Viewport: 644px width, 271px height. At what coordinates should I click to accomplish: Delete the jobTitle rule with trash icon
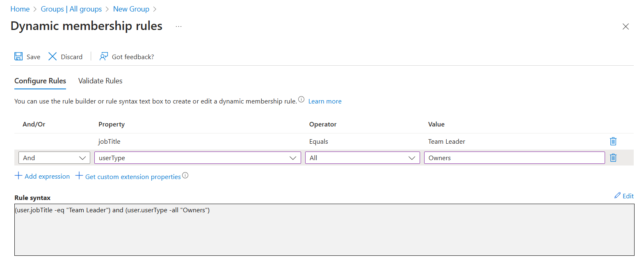[613, 141]
